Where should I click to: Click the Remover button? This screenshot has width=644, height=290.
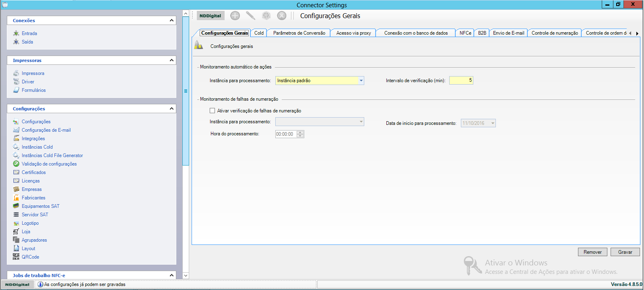pos(592,252)
